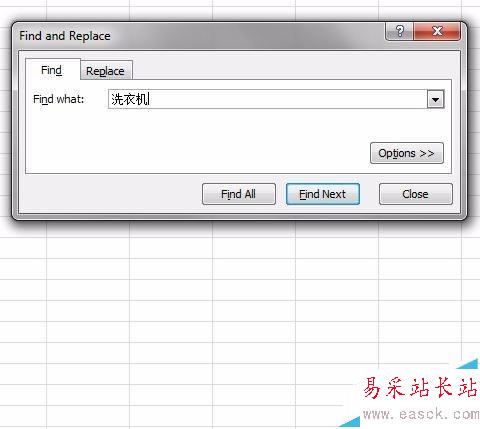This screenshot has width=480, height=429.
Task: Open dialog help question mark icon
Action: coord(400,32)
